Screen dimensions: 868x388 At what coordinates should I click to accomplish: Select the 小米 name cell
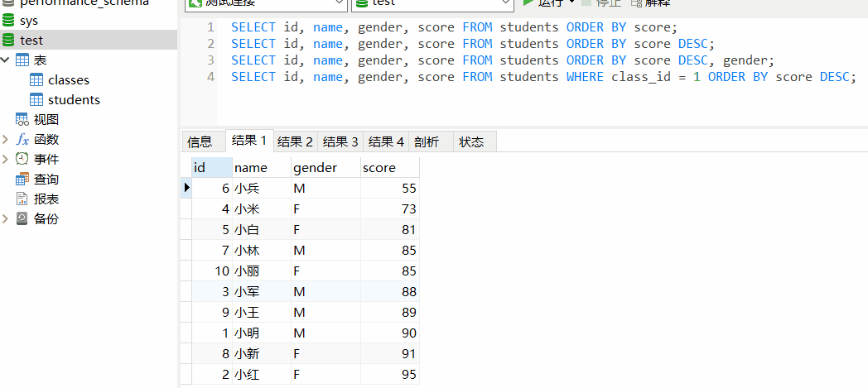tap(262, 209)
